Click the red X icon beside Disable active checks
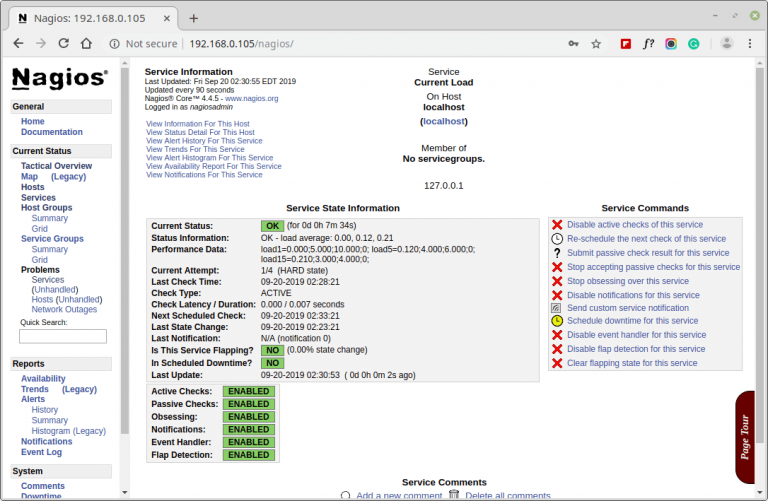Screen dimensions: 768x501 pos(557,225)
